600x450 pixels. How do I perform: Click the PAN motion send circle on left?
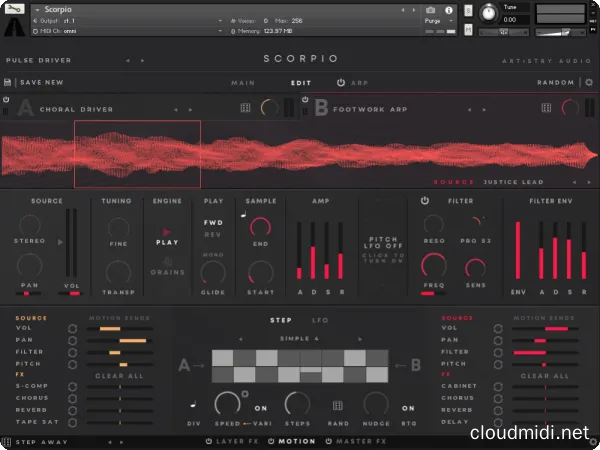72,341
